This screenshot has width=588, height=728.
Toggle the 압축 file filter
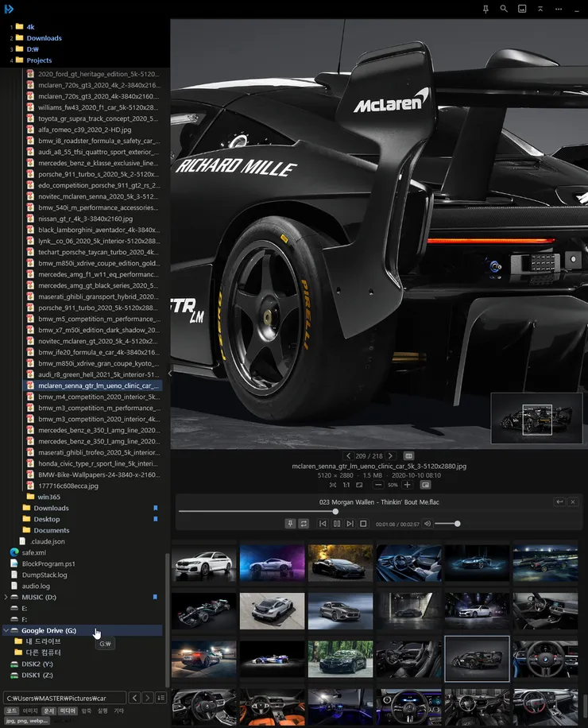(87, 711)
